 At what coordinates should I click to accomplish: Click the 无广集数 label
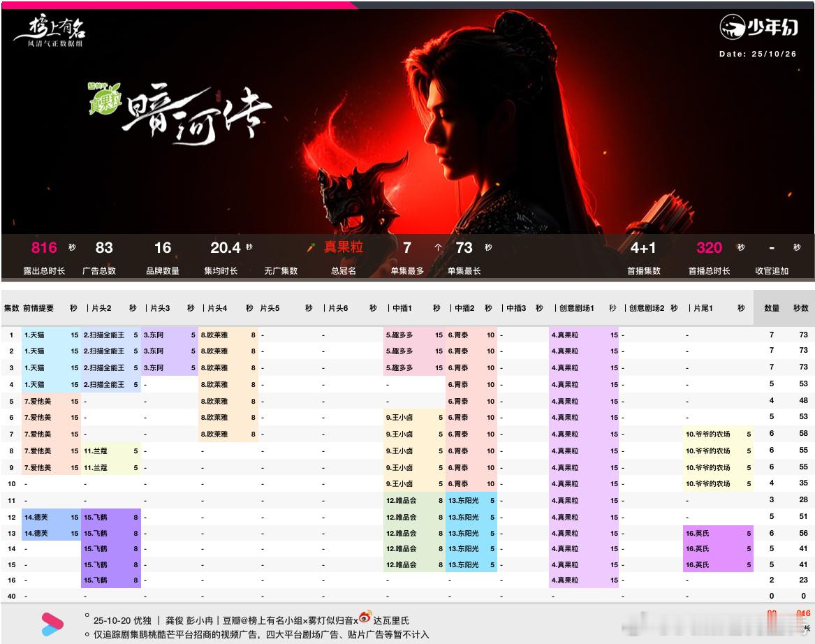tap(281, 271)
